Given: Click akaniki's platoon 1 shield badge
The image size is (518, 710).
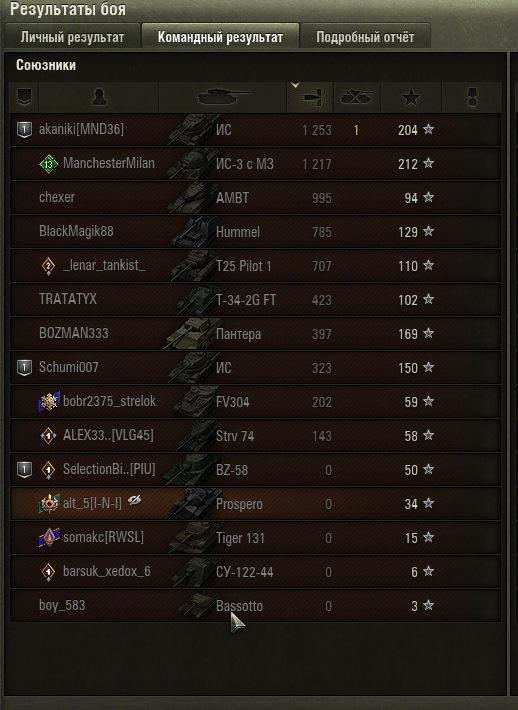Looking at the screenshot, I should click(24, 130).
